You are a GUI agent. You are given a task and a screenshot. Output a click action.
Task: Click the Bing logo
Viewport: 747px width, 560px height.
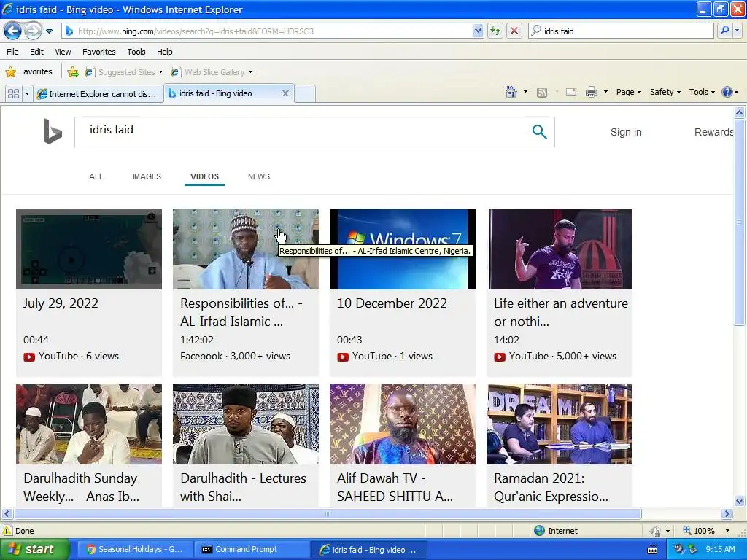click(53, 131)
